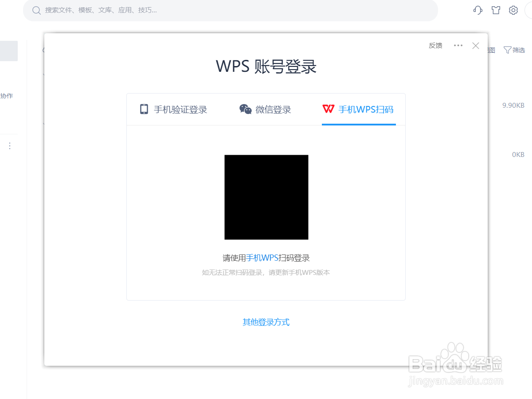532x399 pixels.
Task: Click the 反馈 feedback link
Action: tap(435, 45)
